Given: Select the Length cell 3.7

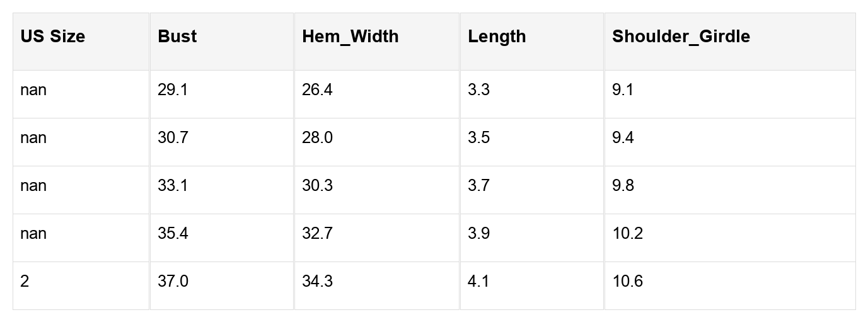Looking at the screenshot, I should (x=478, y=186).
